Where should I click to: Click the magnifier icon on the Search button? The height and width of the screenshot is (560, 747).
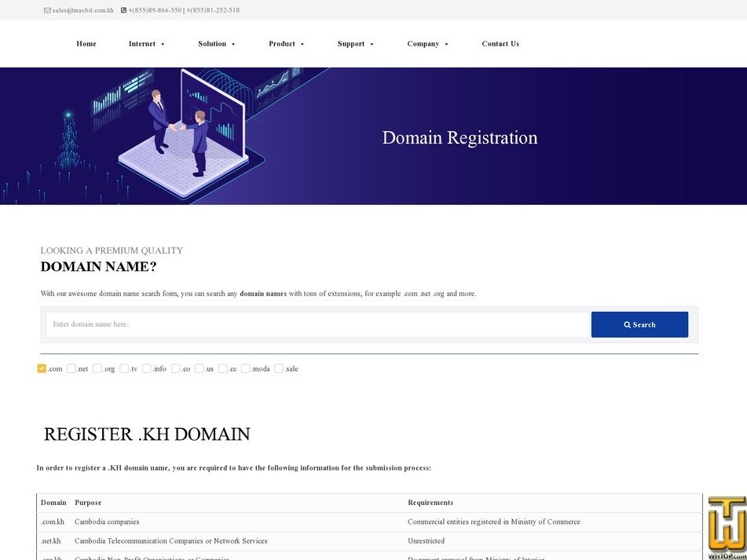(628, 324)
